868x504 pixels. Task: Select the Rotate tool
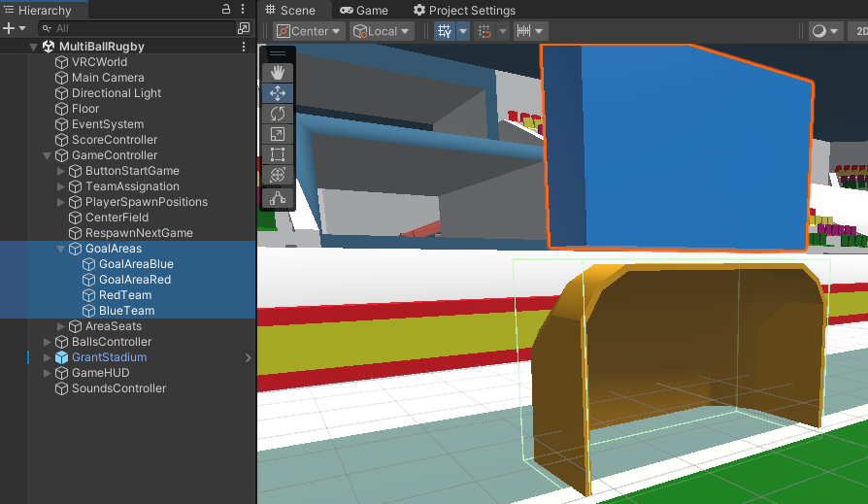(278, 114)
